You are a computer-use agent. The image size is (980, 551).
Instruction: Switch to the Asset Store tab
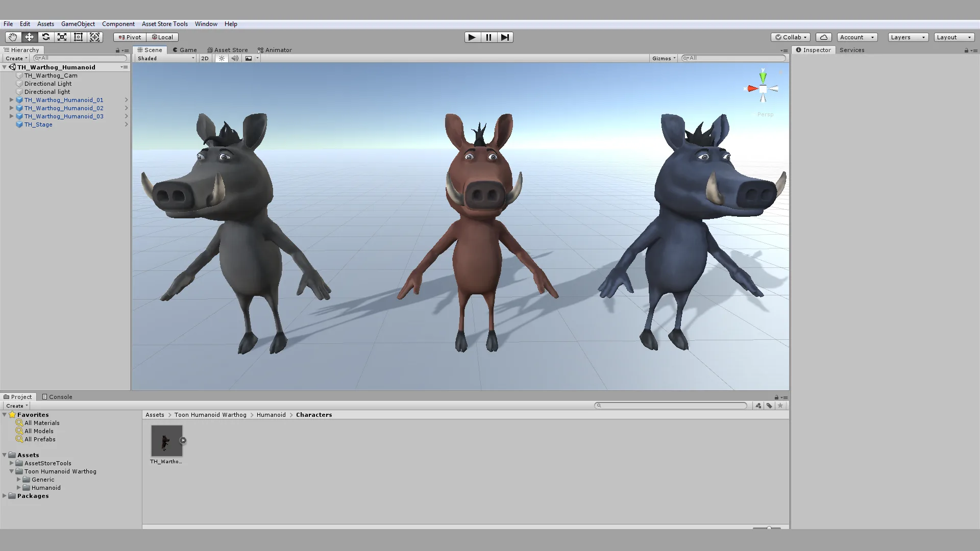pyautogui.click(x=228, y=50)
